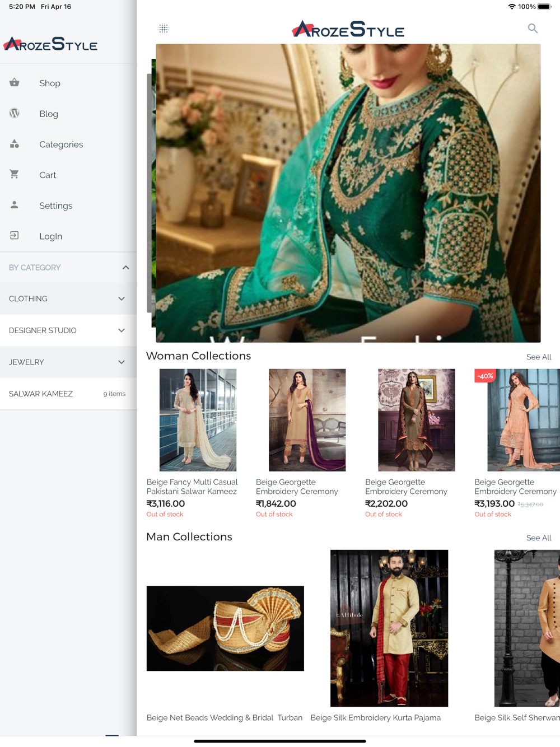Open the Silk Embroidery Kurta Pajama image
Image resolution: width=560 pixels, height=747 pixels.
point(389,628)
